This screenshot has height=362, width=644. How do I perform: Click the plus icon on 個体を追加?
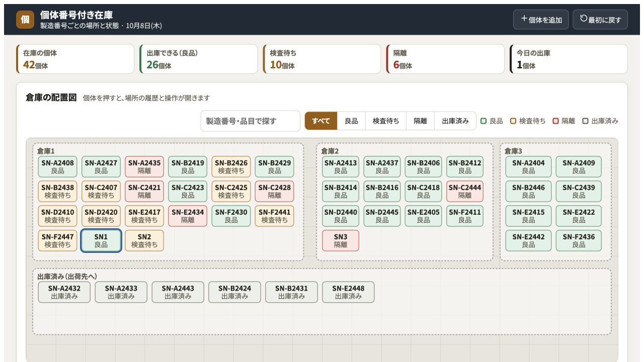(x=524, y=19)
